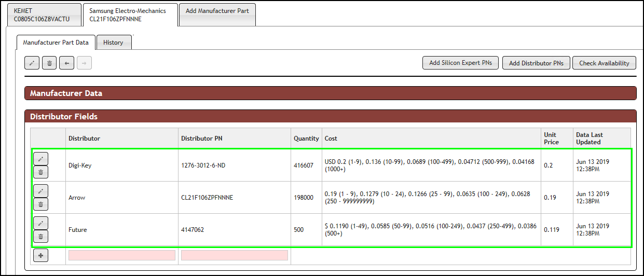Screen dimensions: 644x276
Task: Click the new Distributor PN input field
Action: click(x=234, y=255)
